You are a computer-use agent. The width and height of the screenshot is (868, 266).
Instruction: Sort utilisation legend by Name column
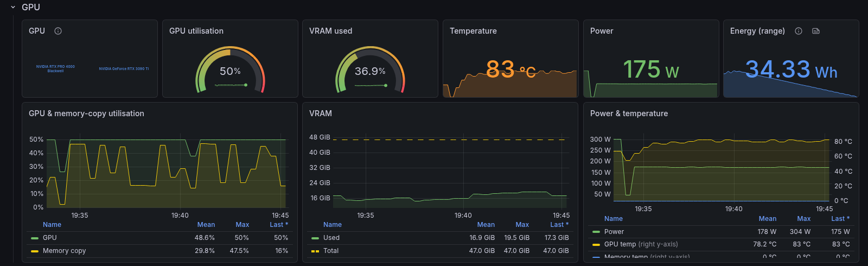52,225
